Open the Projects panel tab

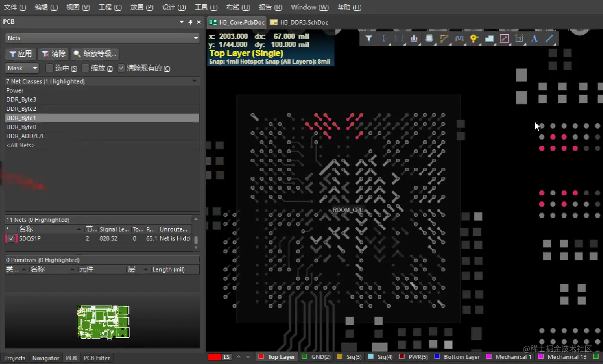(15, 358)
